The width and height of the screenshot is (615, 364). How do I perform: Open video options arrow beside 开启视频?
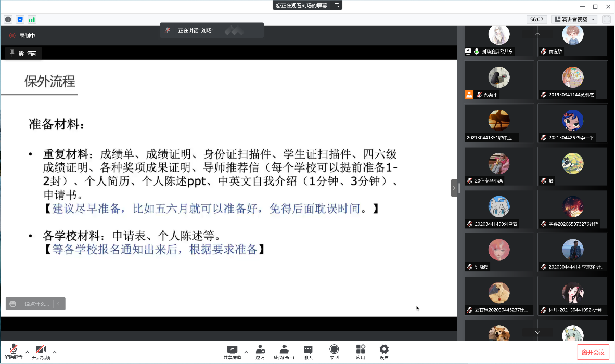click(55, 352)
